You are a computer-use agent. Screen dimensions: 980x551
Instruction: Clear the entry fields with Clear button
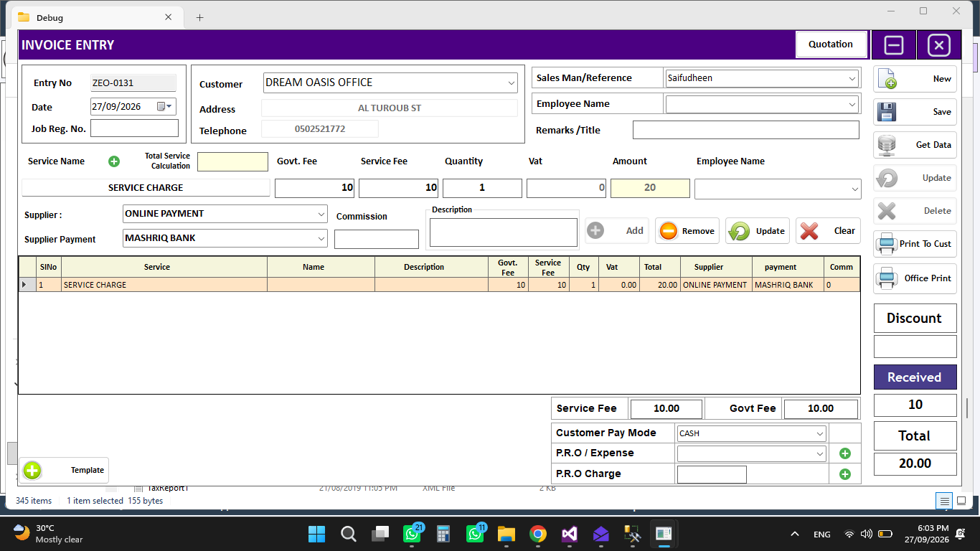point(828,231)
